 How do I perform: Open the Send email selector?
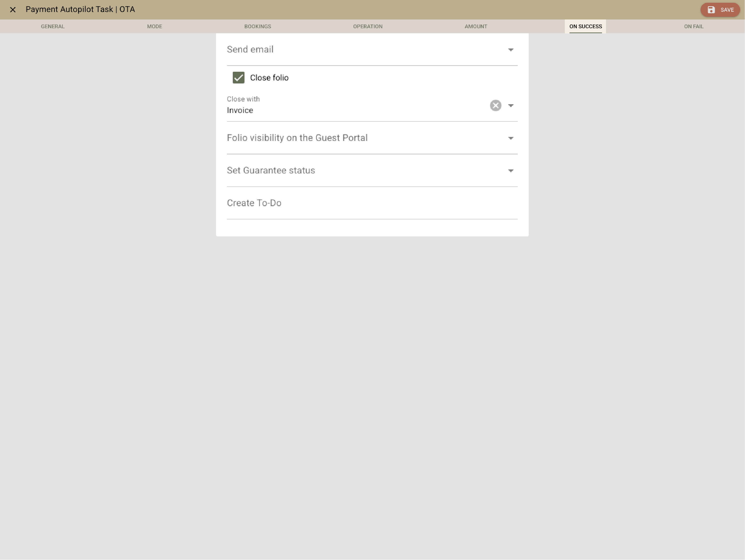click(370, 49)
